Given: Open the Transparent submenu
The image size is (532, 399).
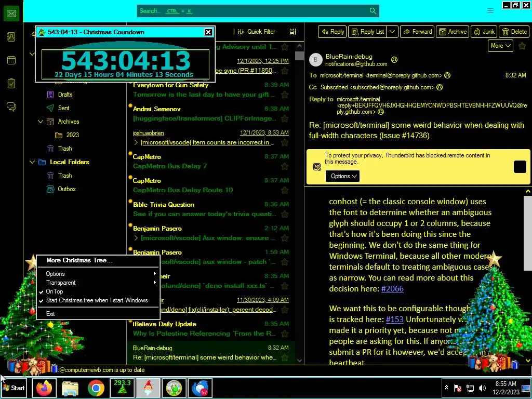Looking at the screenshot, I should coord(98,283).
